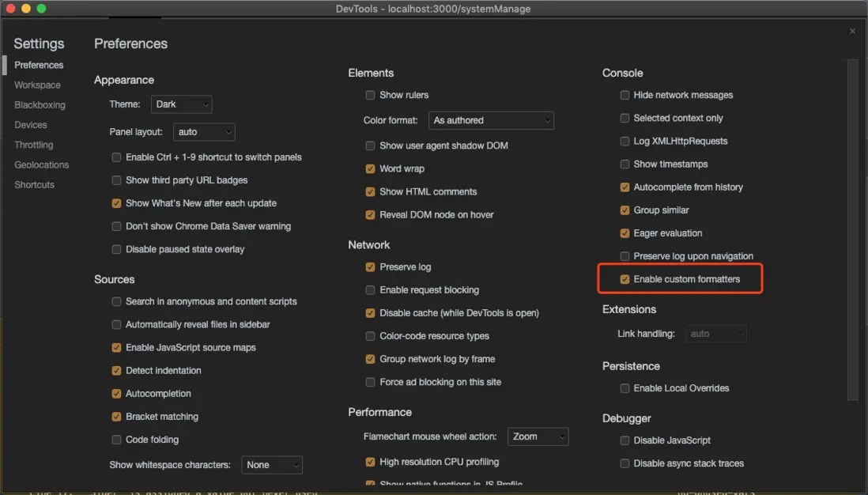This screenshot has height=495, width=868.
Task: Close the Settings panel
Action: (x=852, y=31)
